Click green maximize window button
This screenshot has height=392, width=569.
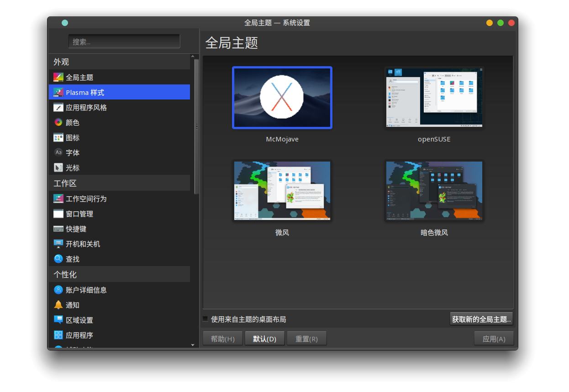501,23
